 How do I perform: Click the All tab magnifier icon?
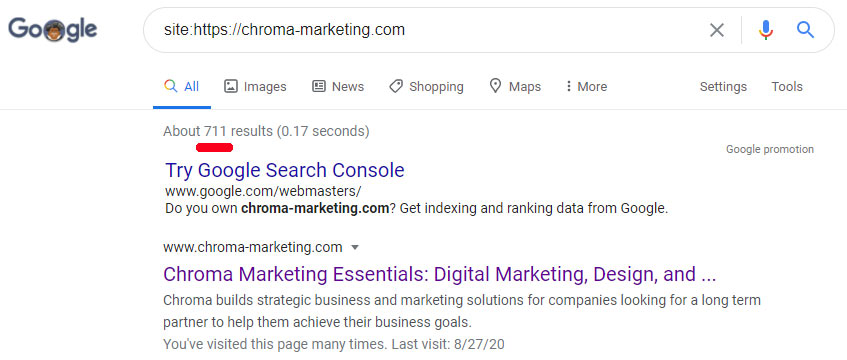(x=171, y=86)
